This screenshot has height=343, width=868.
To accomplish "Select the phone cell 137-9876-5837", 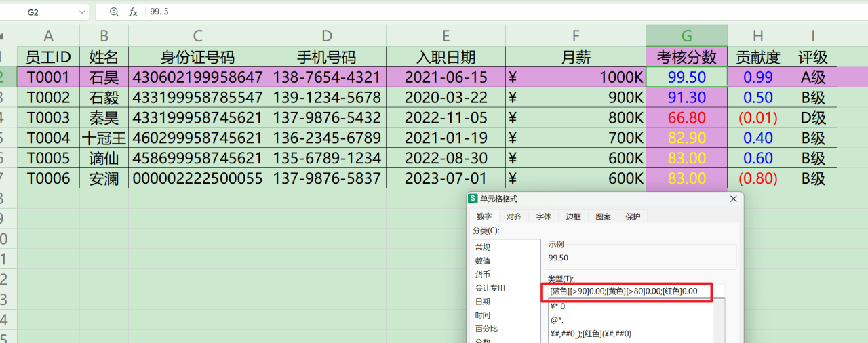I will pos(326,178).
